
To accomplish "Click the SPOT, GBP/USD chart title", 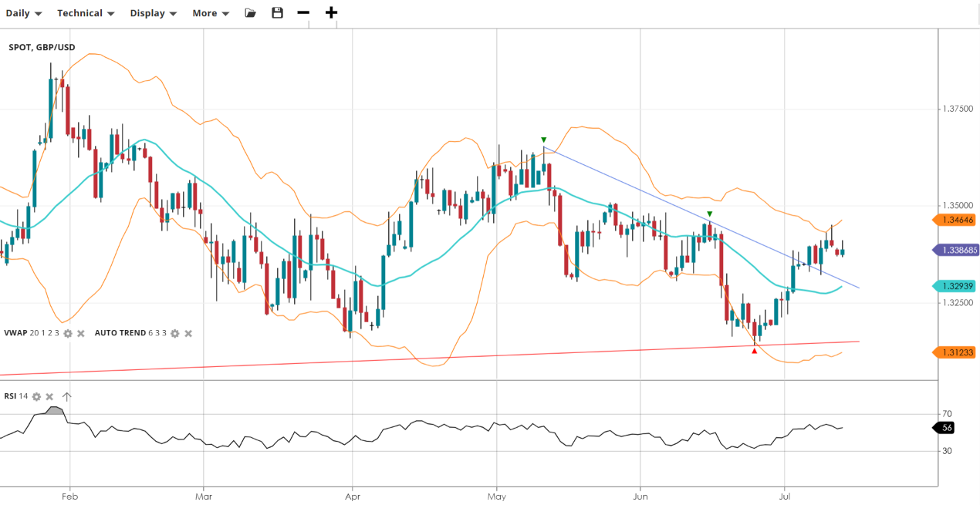I will tap(42, 48).
